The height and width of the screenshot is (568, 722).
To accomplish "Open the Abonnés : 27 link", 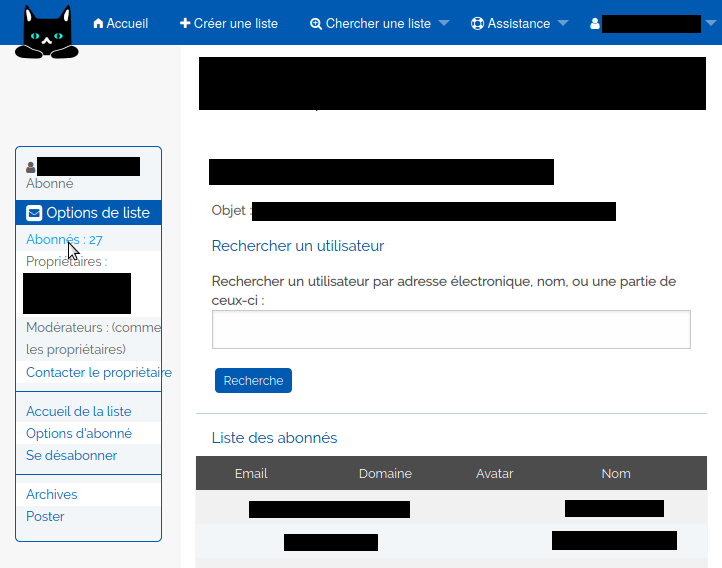I will point(64,239).
